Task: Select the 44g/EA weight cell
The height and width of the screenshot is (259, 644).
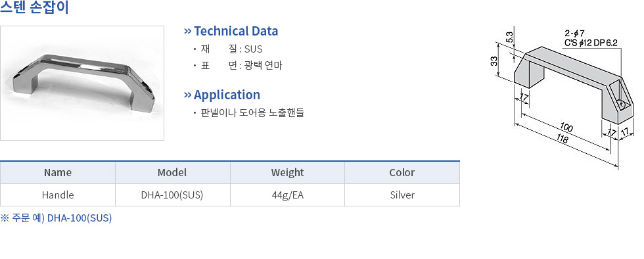Action: tap(287, 195)
